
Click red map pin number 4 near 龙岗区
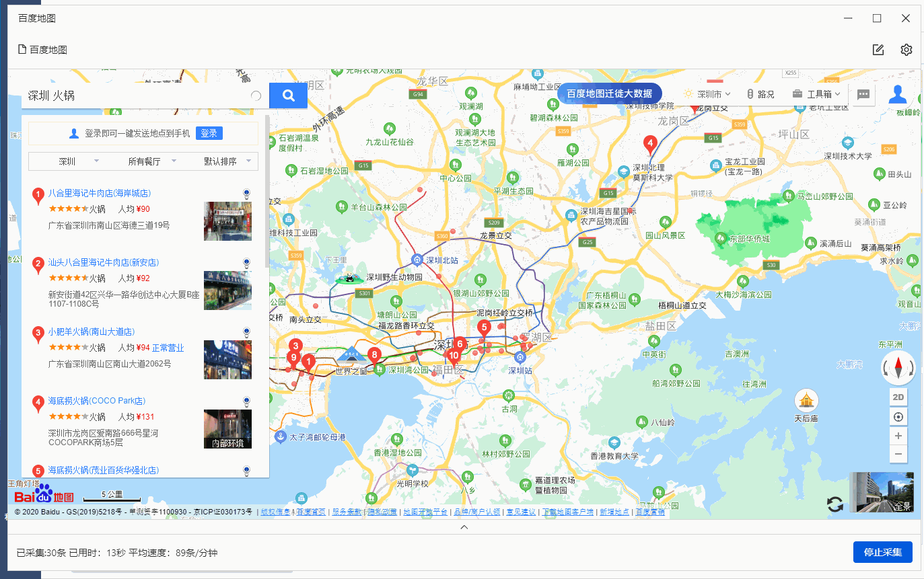(x=649, y=144)
